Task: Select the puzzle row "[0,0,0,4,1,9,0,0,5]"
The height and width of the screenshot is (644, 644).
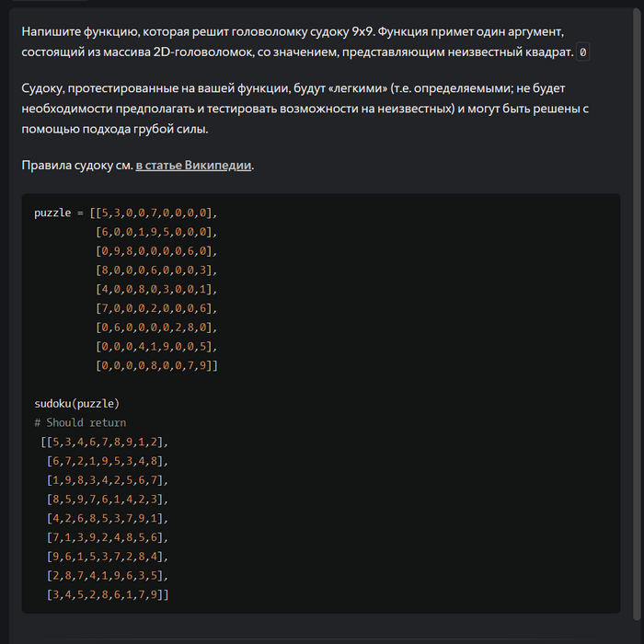Action: [156, 347]
